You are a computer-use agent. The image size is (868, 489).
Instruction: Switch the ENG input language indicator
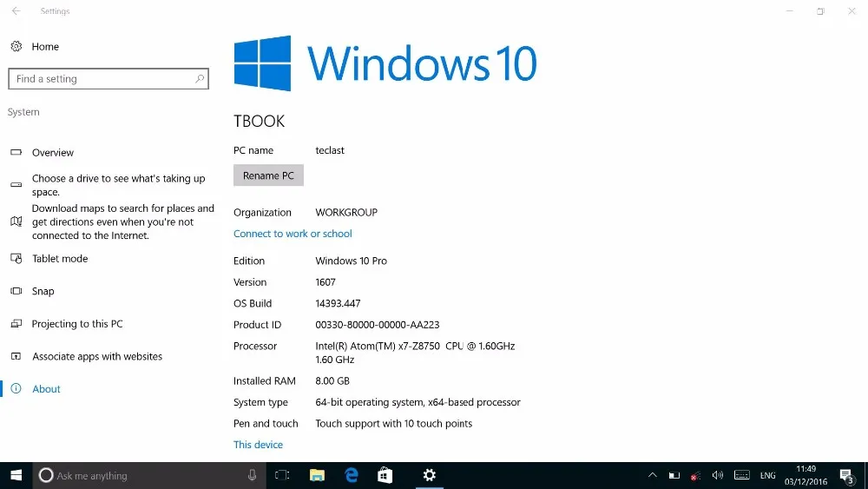767,476
